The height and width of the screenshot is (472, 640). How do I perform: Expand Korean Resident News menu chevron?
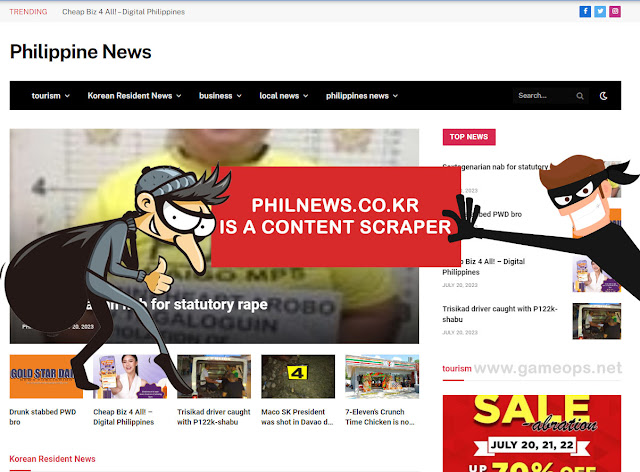tap(179, 96)
